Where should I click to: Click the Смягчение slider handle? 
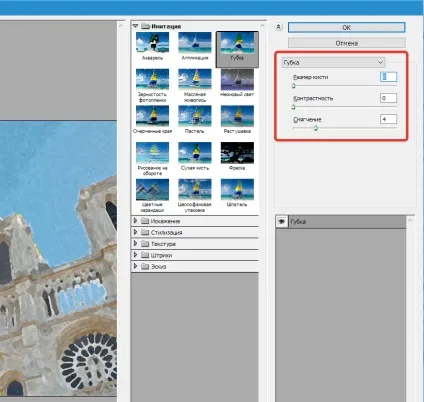click(315, 128)
